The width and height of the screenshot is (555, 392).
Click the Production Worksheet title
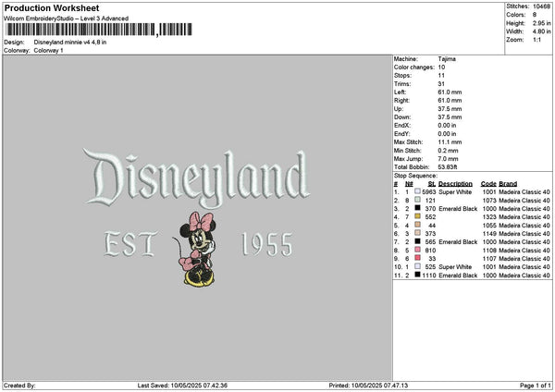point(52,8)
